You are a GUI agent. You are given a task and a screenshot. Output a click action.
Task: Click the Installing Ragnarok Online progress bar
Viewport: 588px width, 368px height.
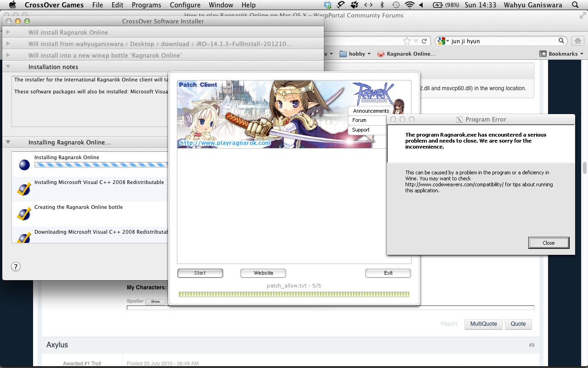pos(101,165)
